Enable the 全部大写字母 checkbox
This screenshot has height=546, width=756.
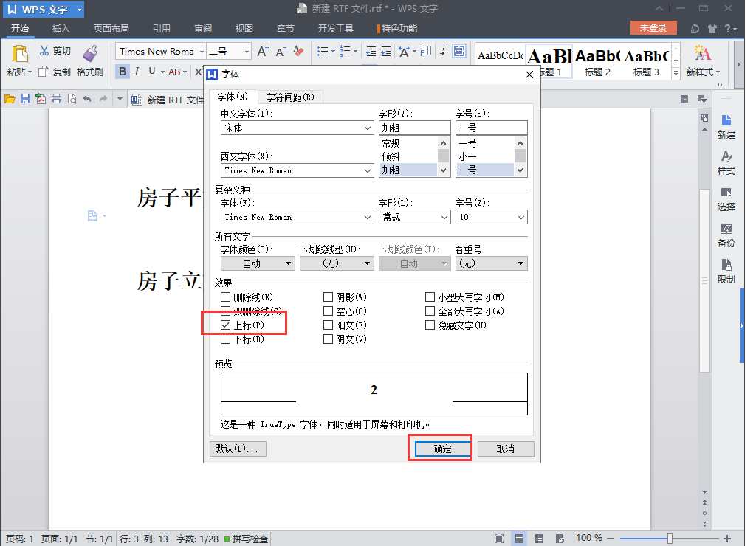click(x=430, y=311)
